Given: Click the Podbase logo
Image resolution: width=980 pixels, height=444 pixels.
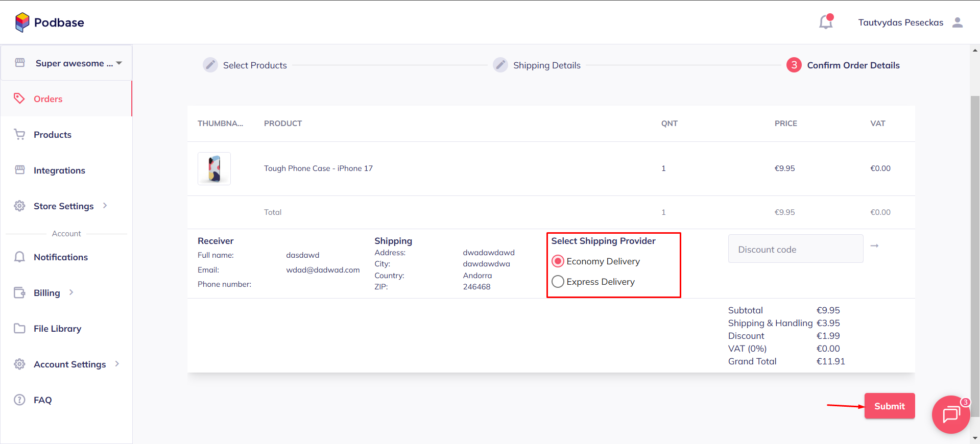Looking at the screenshot, I should pos(50,22).
